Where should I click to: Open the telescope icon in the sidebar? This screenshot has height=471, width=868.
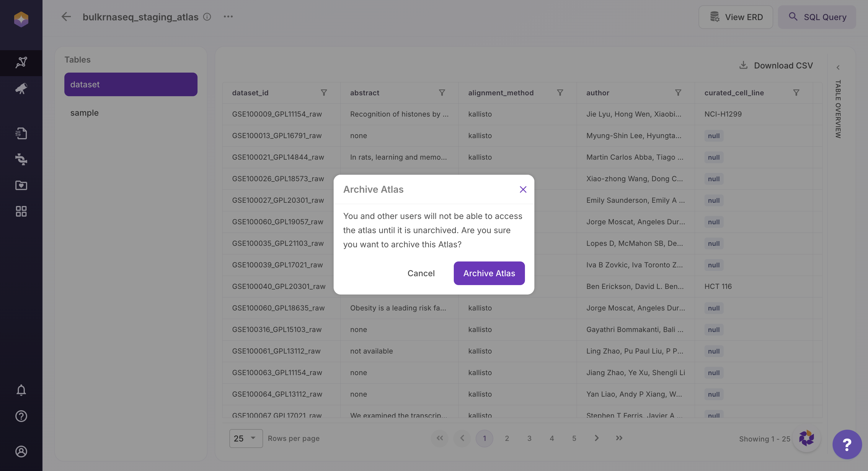(21, 89)
